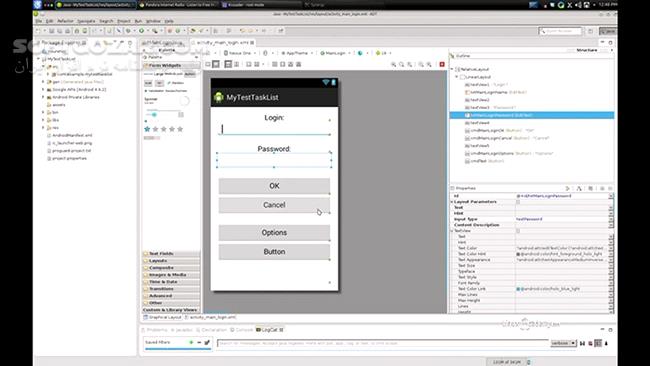Add a new LogCat saved filter

[x=191, y=342]
